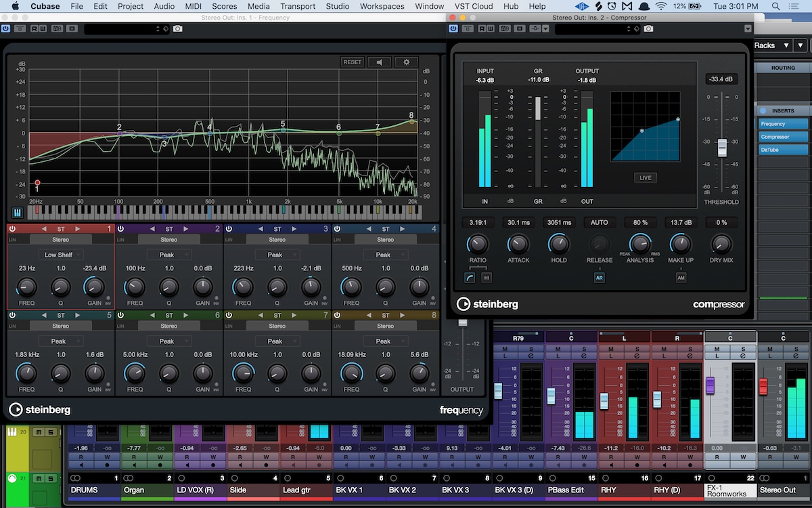Toggle EQ band 5 power button
The height and width of the screenshot is (508, 812).
click(12, 316)
